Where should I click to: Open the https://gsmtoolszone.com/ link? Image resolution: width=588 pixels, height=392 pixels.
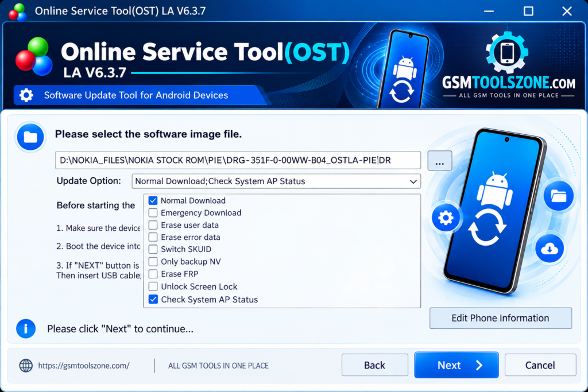click(x=84, y=366)
